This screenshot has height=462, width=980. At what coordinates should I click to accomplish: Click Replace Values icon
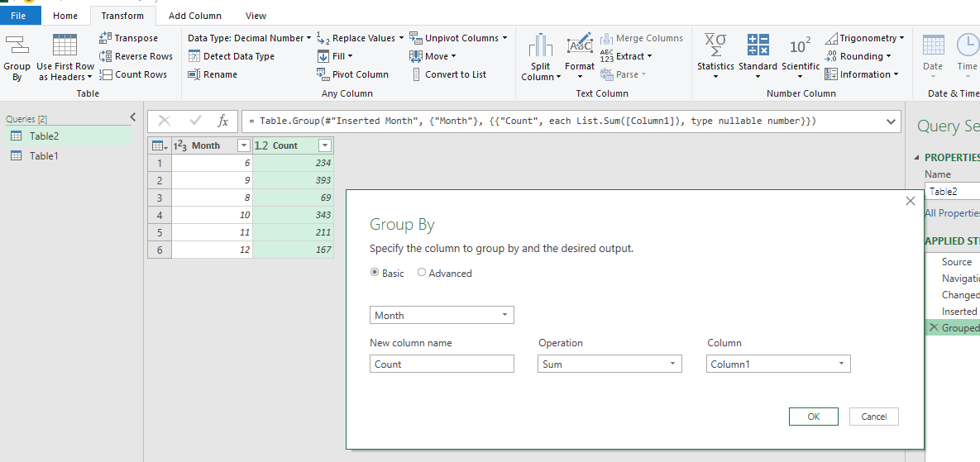click(x=323, y=38)
